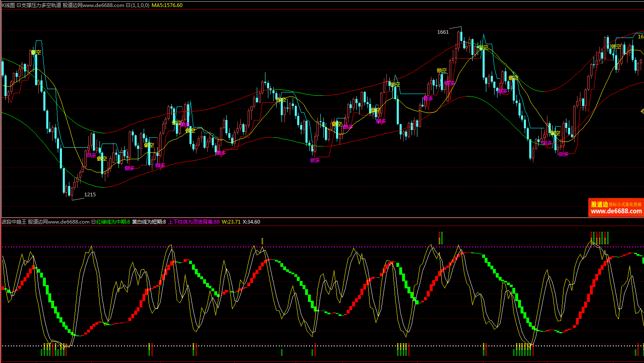The height and width of the screenshot is (363, 644).
Task: Expand the box icon before 红绿线为中期
Action: (x=93, y=222)
